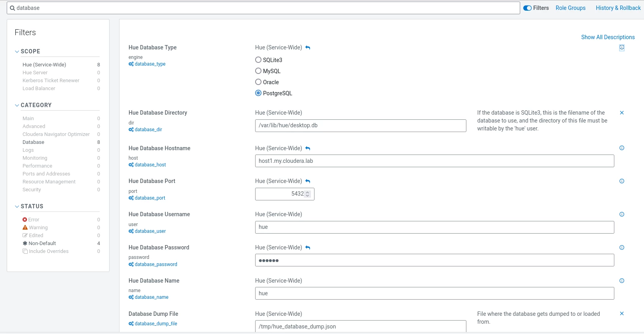Click the Hue Database Password field
The height and width of the screenshot is (334, 644).
(x=434, y=260)
